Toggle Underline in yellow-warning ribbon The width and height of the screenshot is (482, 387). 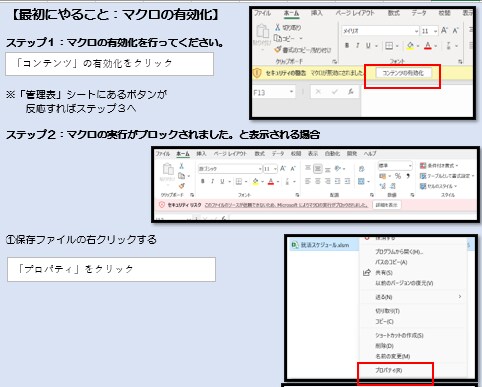pos(368,46)
